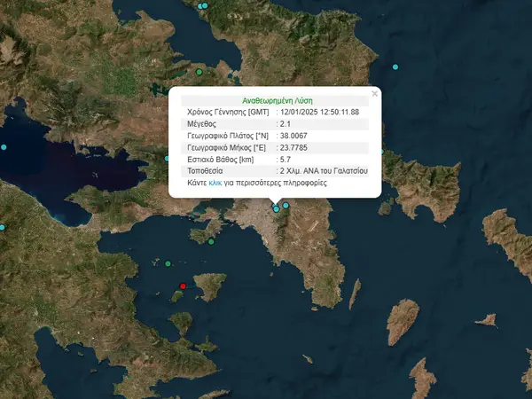Close the earthquake info popup
The height and width of the screenshot is (399, 532).
pos(374,92)
